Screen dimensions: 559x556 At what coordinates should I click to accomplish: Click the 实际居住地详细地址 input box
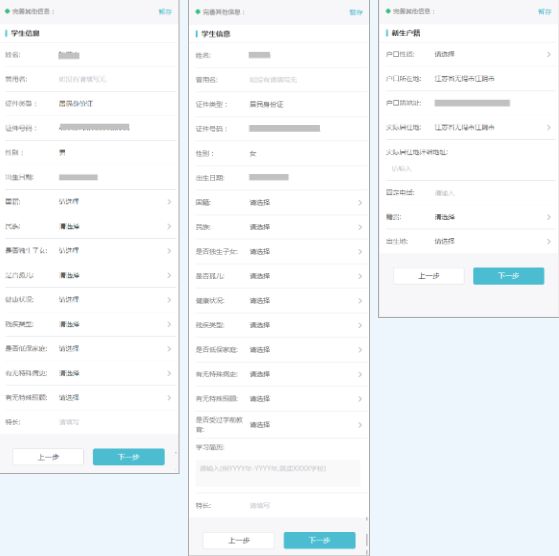tap(468, 169)
